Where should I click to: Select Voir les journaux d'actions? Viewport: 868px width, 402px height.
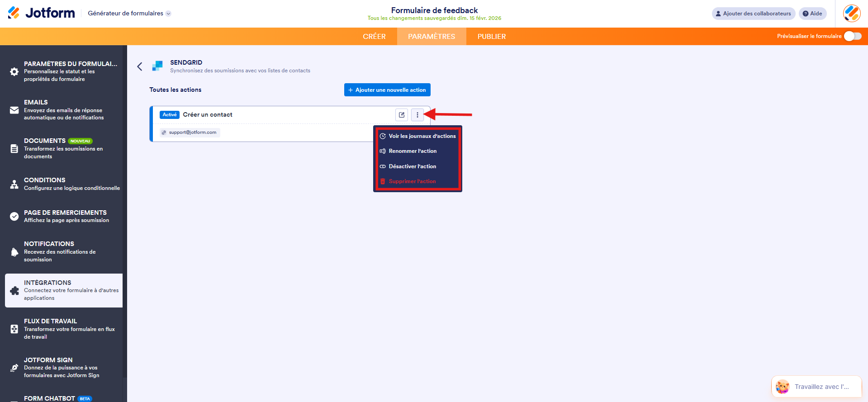point(418,136)
